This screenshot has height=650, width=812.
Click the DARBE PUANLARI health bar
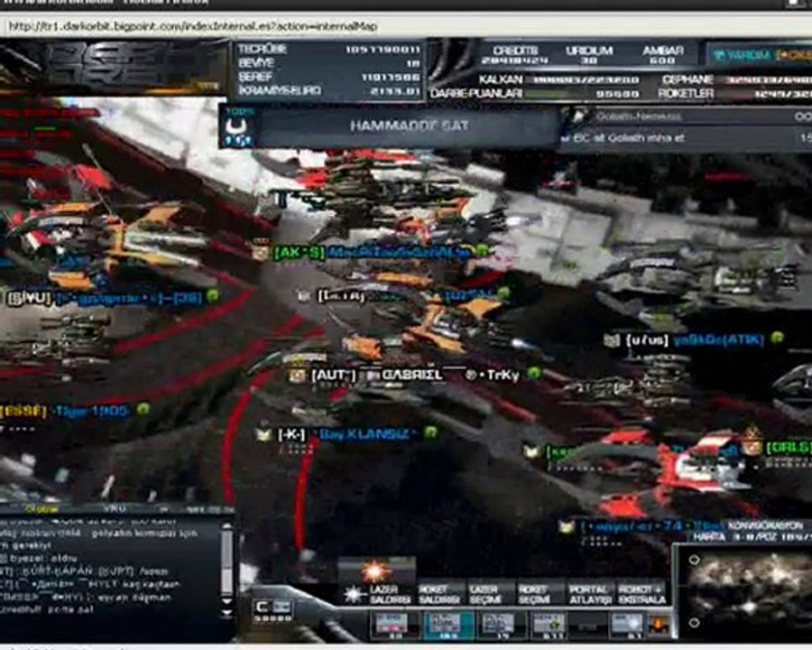tap(581, 94)
